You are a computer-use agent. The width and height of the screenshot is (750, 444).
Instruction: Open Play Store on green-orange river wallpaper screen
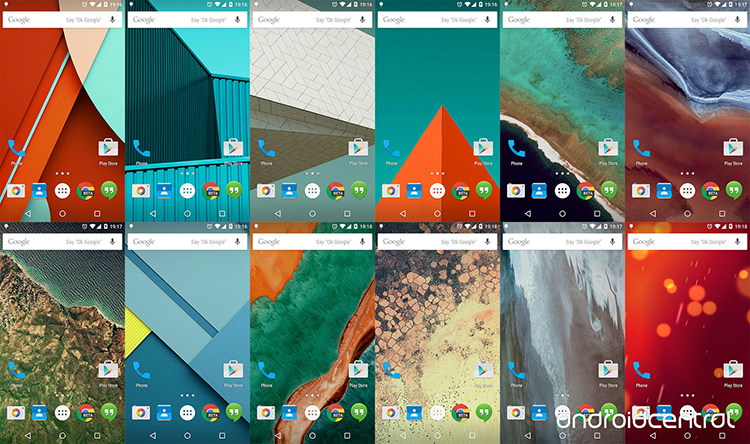click(x=357, y=370)
